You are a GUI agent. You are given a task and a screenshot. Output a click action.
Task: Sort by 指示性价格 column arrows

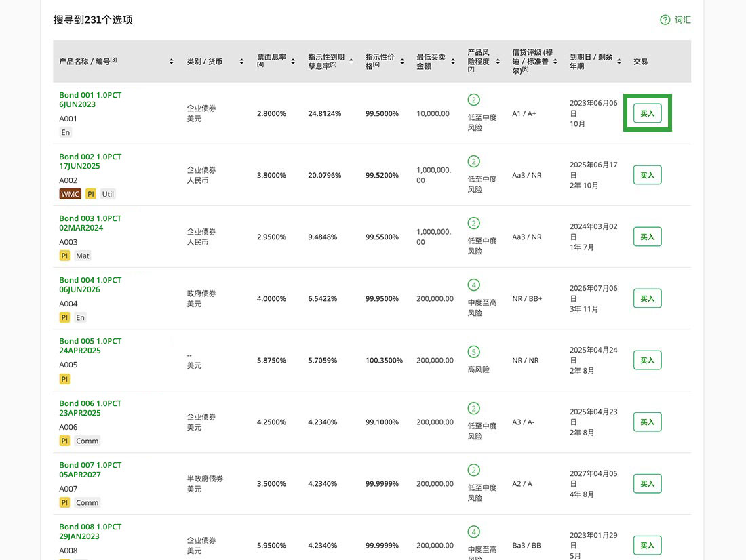402,62
